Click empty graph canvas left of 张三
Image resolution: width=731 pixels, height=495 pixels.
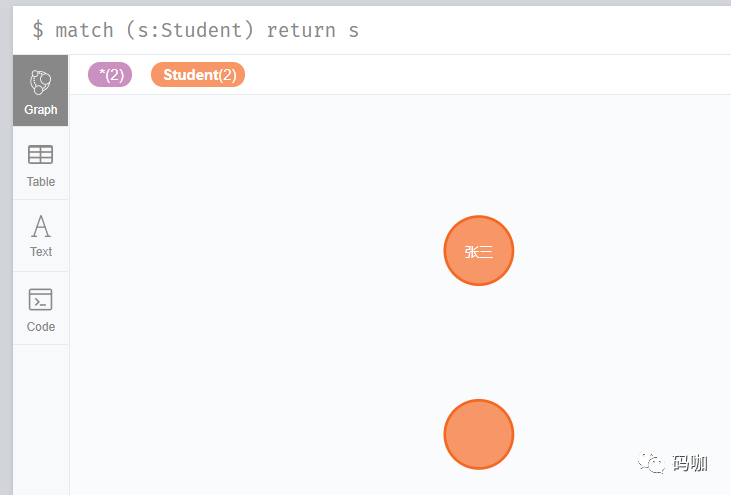click(x=256, y=251)
